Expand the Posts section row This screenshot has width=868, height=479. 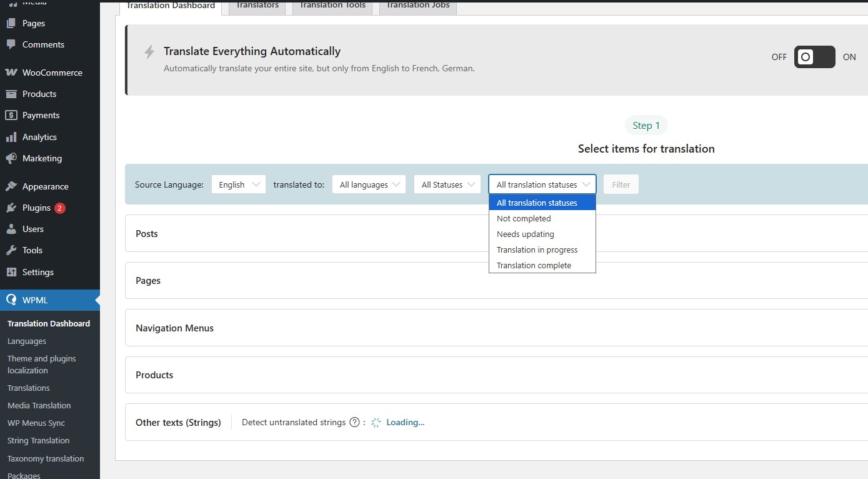147,233
